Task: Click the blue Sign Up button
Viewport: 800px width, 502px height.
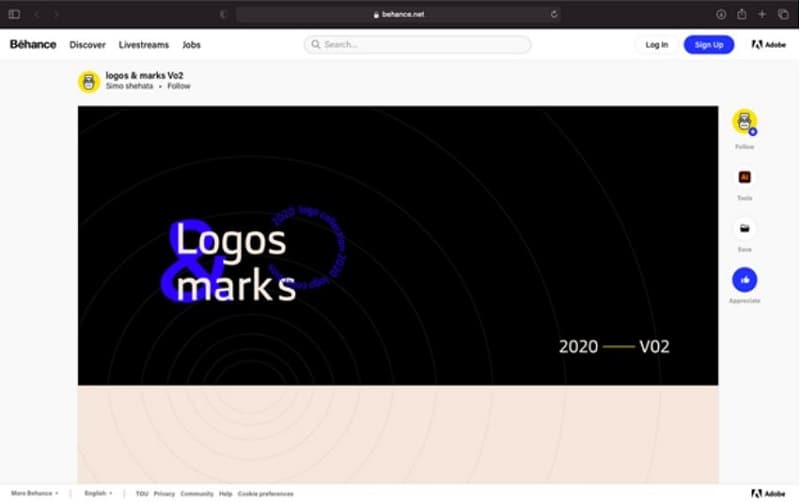Action: [x=709, y=45]
